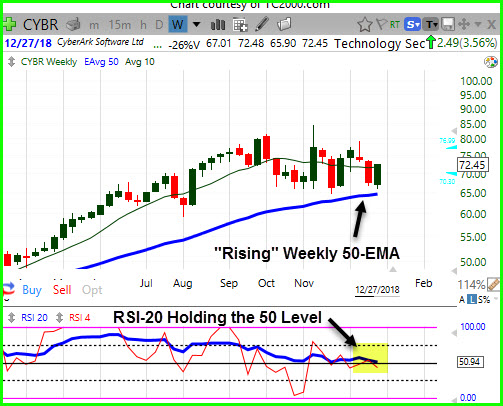
Task: Click the 72.45 current price label
Action: click(x=472, y=165)
